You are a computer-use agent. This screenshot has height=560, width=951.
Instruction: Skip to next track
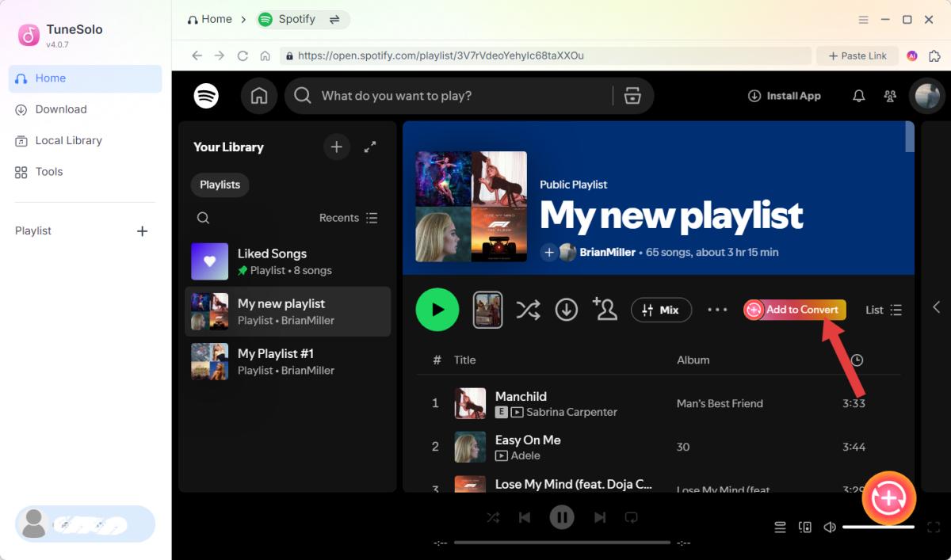pyautogui.click(x=600, y=517)
